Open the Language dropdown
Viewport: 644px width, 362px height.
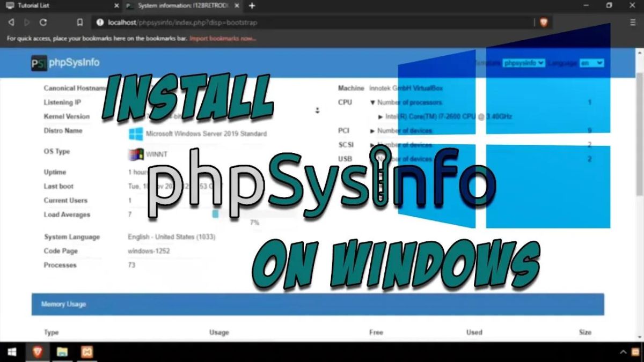pyautogui.click(x=591, y=63)
